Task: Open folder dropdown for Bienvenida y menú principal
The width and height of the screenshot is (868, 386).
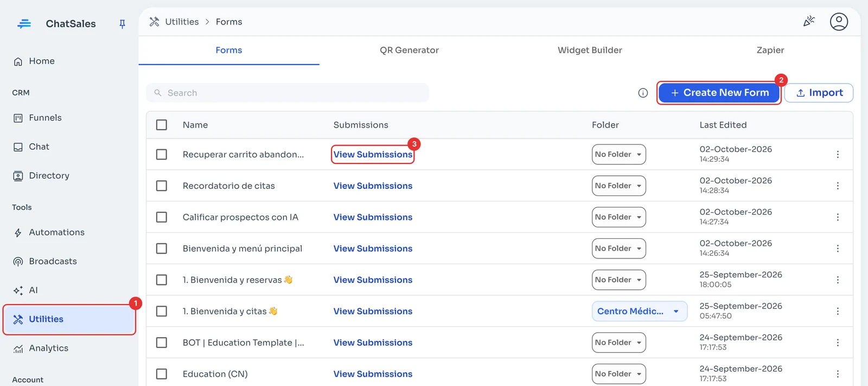Action: click(619, 248)
